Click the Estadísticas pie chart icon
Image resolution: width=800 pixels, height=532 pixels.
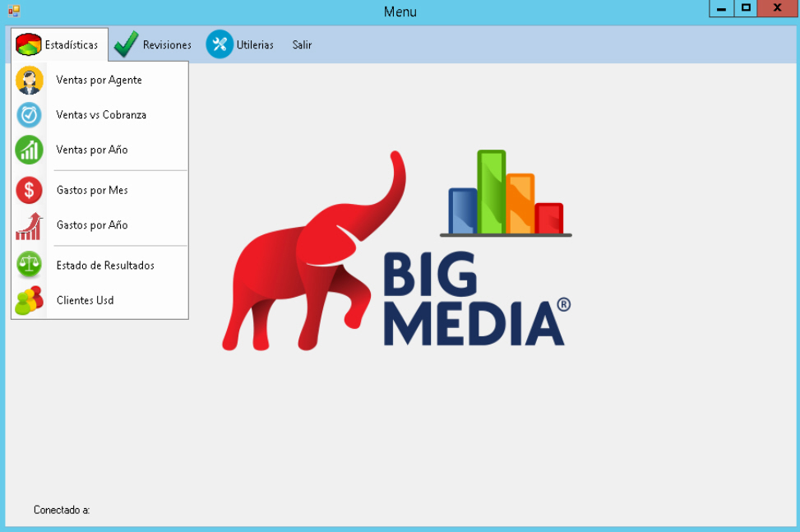pyautogui.click(x=29, y=45)
